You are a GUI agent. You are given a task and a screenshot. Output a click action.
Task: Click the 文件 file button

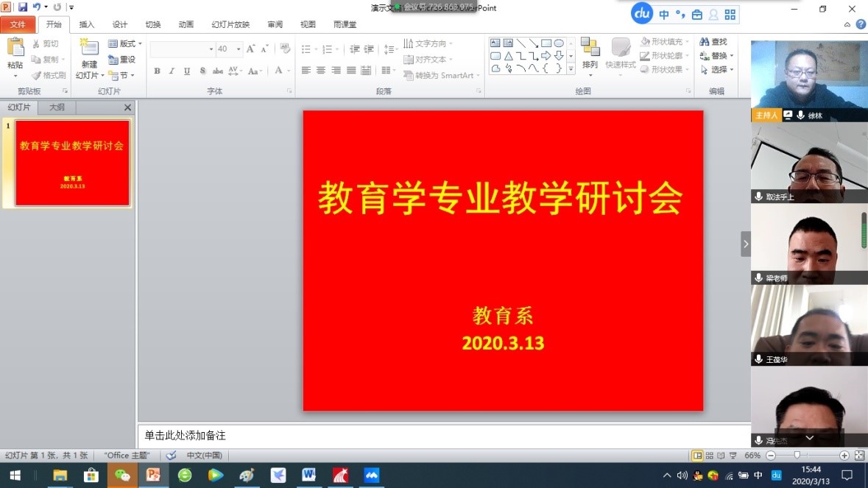[18, 24]
